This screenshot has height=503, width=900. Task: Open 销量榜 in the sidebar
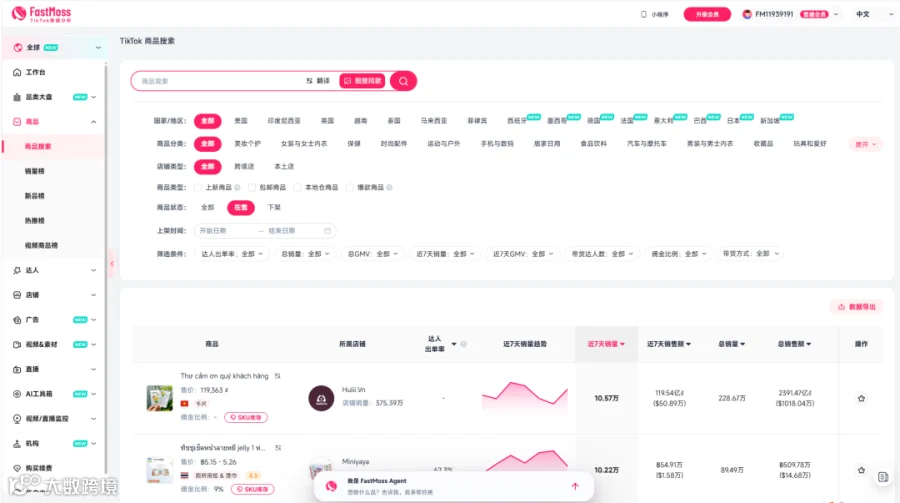click(x=34, y=171)
